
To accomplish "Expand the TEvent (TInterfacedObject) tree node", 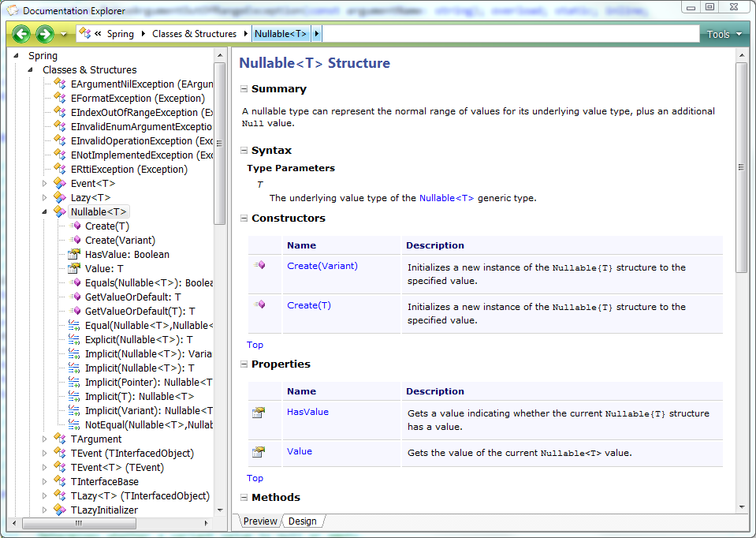I will coord(44,453).
